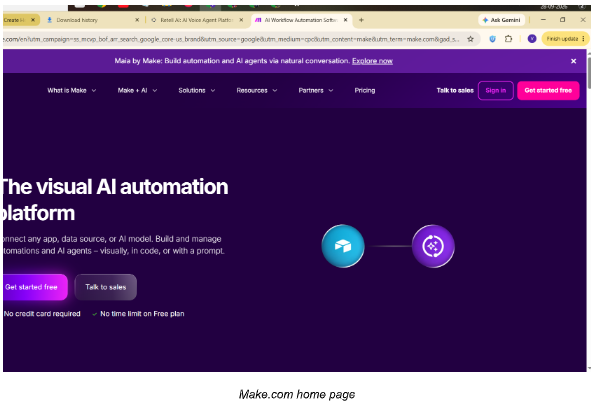Select the AI Workflow Automation tab
Screen dimensions: 591x402
pos(302,20)
